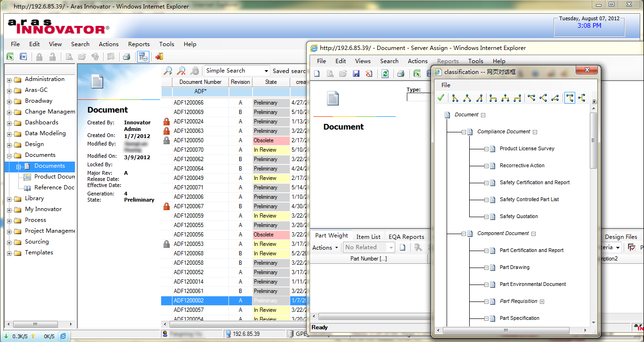Open Product Documents item in navigation tree

point(54,177)
